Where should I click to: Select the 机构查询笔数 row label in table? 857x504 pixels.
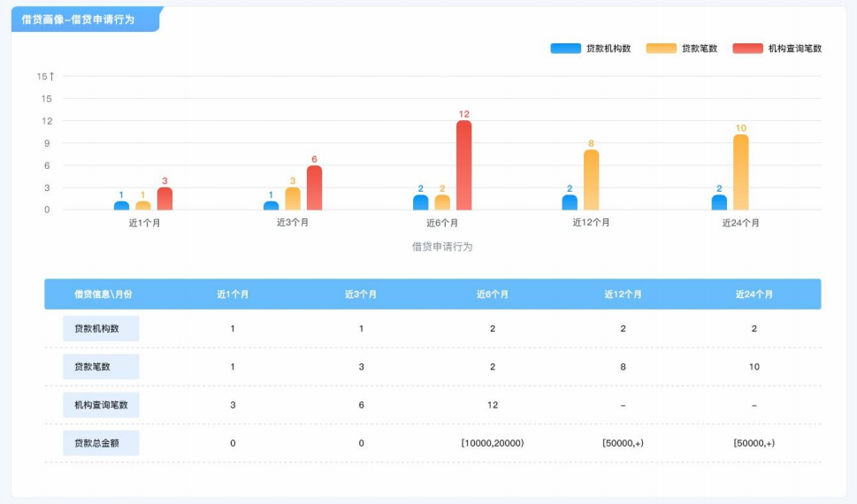pos(101,405)
